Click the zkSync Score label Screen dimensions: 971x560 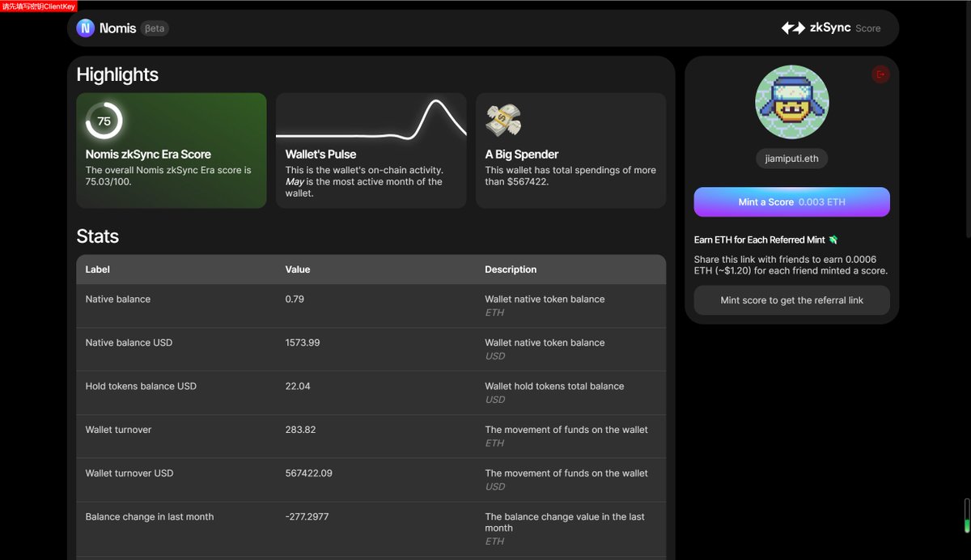click(845, 28)
